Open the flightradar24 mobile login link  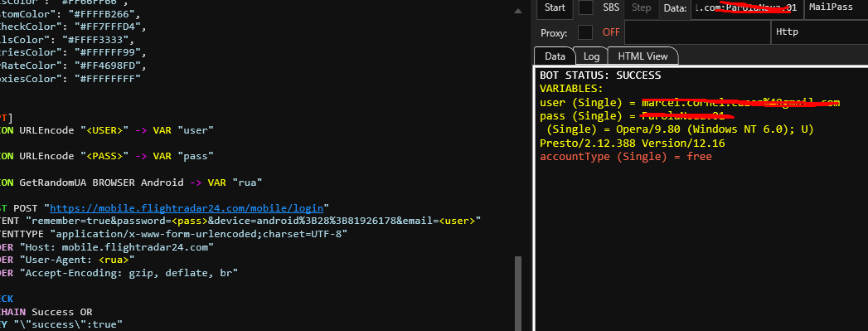[x=187, y=209]
